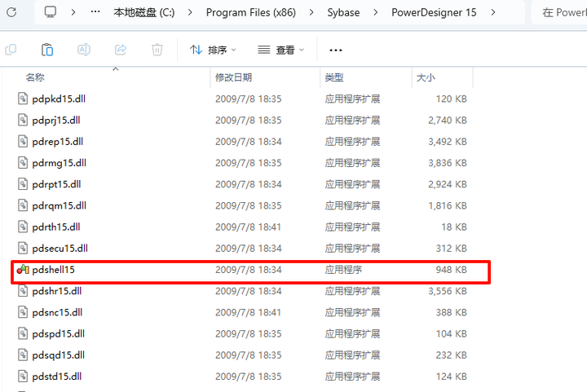Select the pdrpt15.dll file icon
This screenshot has height=392, width=587.
click(x=23, y=184)
